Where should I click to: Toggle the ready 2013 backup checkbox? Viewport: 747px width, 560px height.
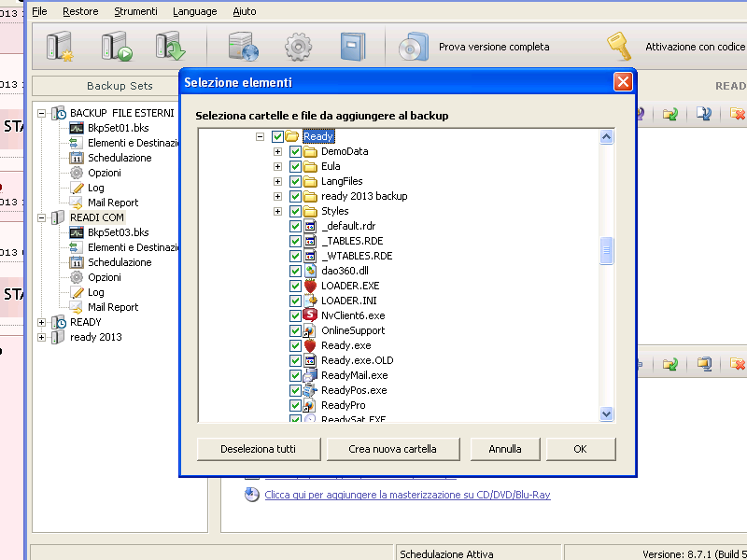click(x=295, y=196)
